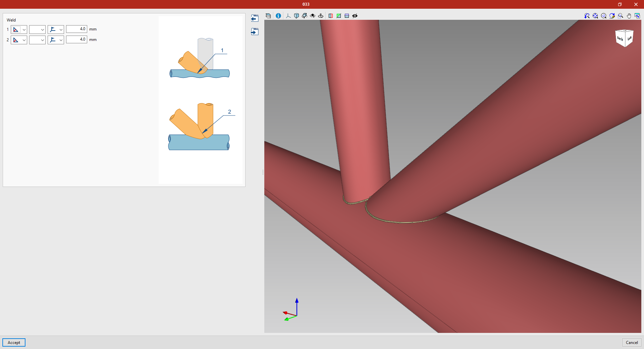Click the Back face of view cube
This screenshot has height=349, width=644.
tap(620, 39)
